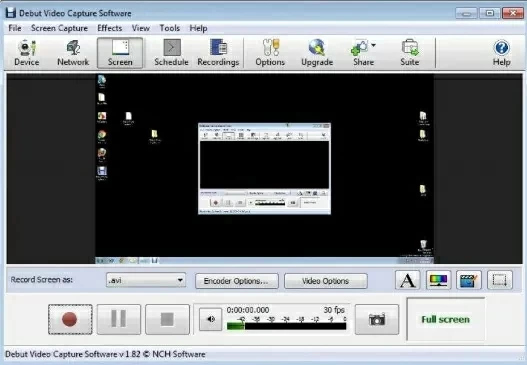
Task: Open the View menu
Action: [x=140, y=28]
